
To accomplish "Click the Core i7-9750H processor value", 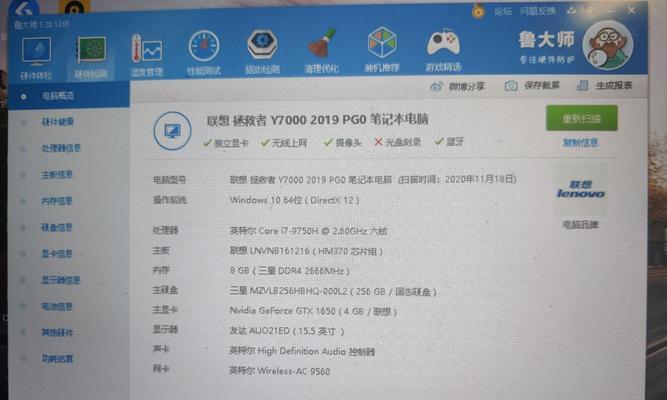I will (x=308, y=231).
